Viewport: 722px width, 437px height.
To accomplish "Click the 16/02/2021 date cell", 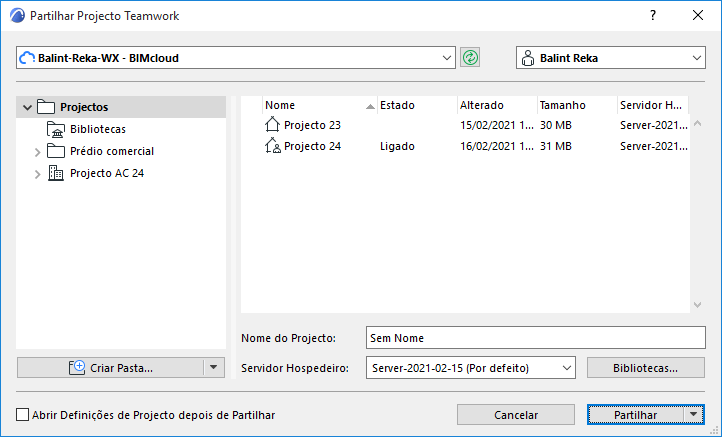I will pos(497,146).
